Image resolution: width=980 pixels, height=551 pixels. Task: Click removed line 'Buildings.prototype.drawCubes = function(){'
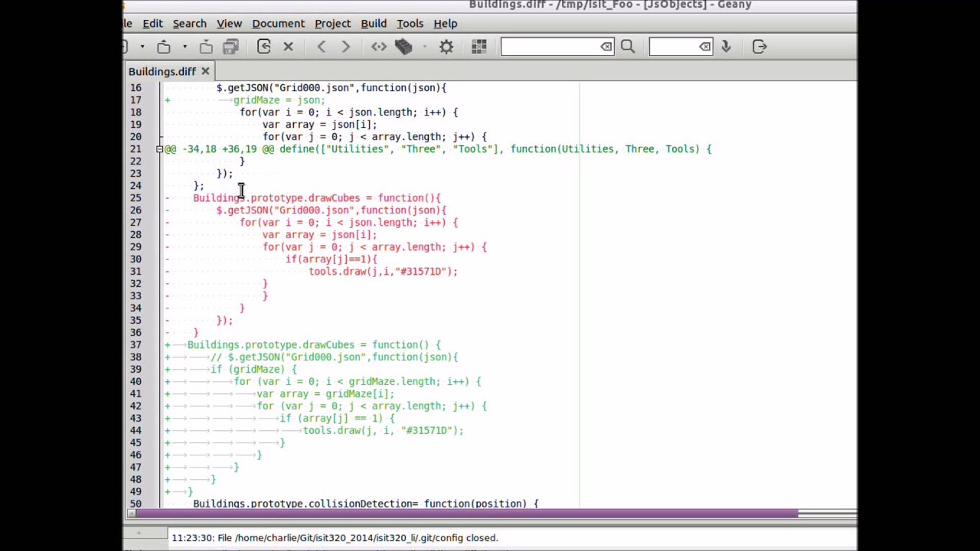coord(317,198)
